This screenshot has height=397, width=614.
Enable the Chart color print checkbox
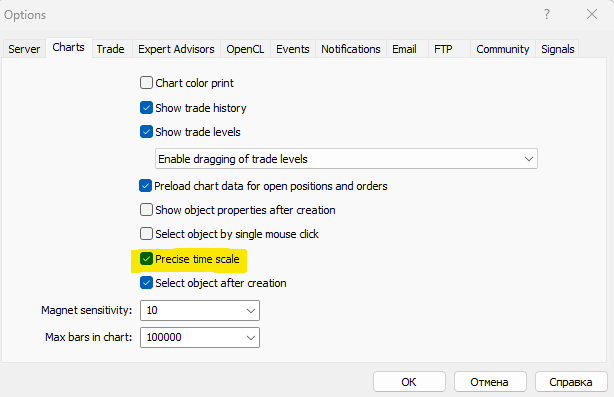click(146, 83)
